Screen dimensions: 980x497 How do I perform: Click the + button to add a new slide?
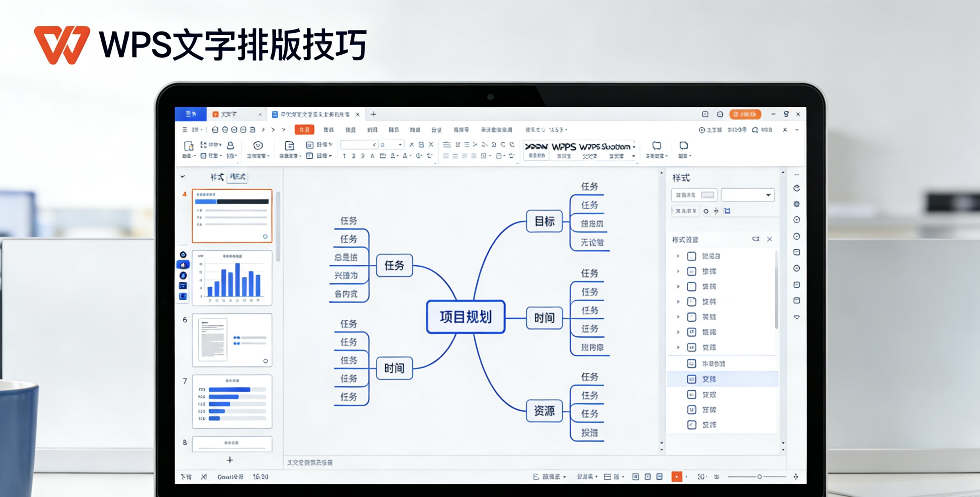pyautogui.click(x=230, y=460)
